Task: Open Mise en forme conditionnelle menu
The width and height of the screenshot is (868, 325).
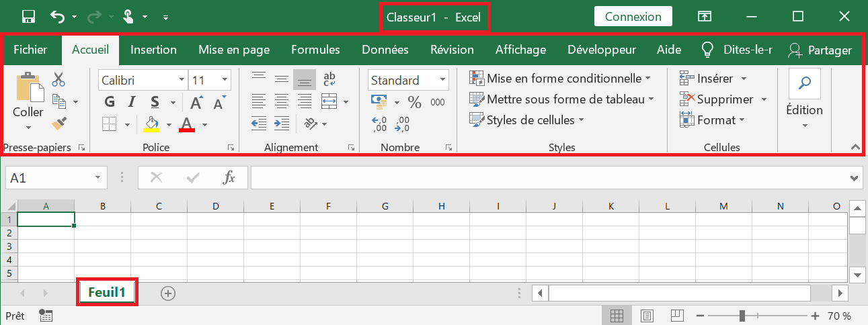Action: 560,79
